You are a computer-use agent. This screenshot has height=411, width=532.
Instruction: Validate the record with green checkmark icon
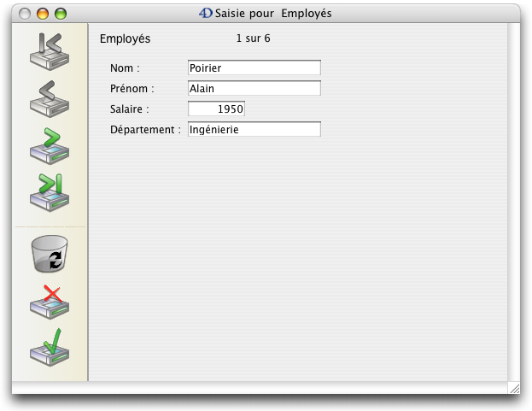point(50,347)
